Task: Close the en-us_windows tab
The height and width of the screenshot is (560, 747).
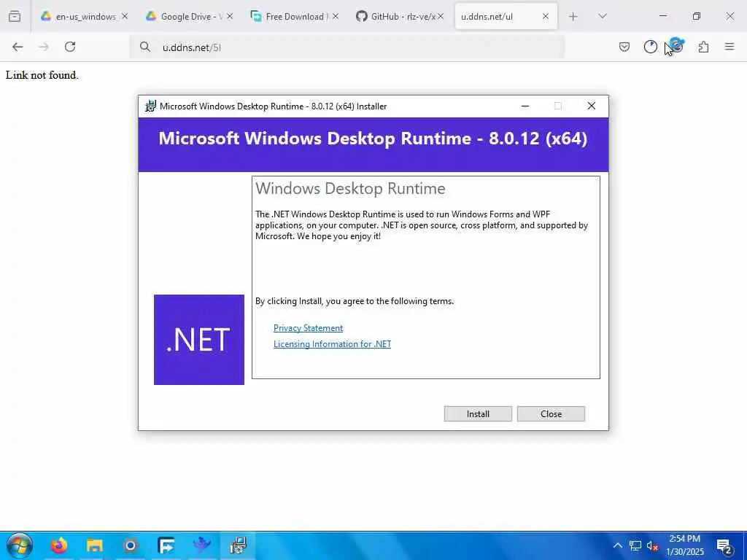Action: click(x=124, y=16)
